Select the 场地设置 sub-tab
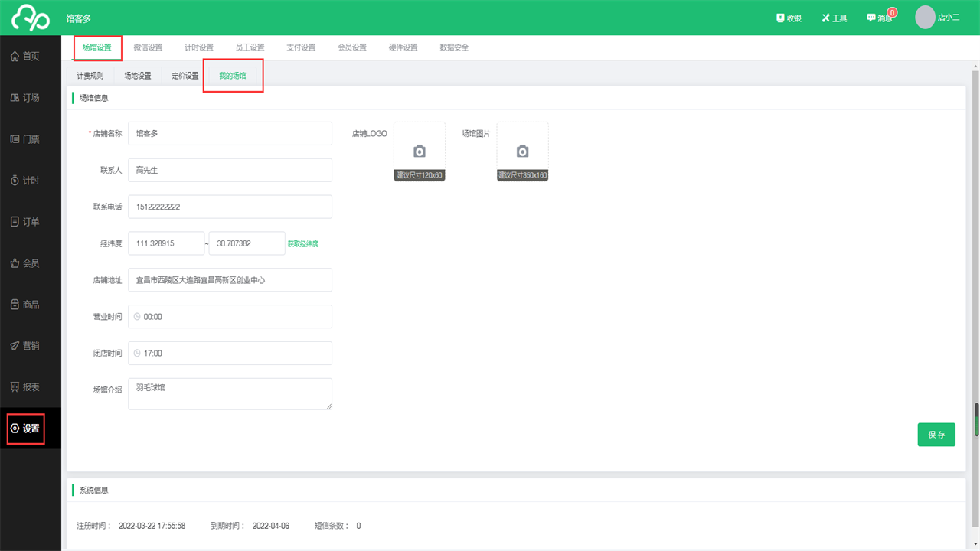Image resolution: width=980 pixels, height=551 pixels. 138,76
